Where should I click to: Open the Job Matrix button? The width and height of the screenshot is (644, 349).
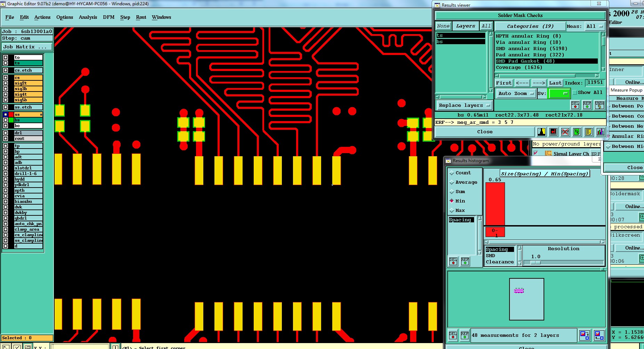tap(27, 47)
